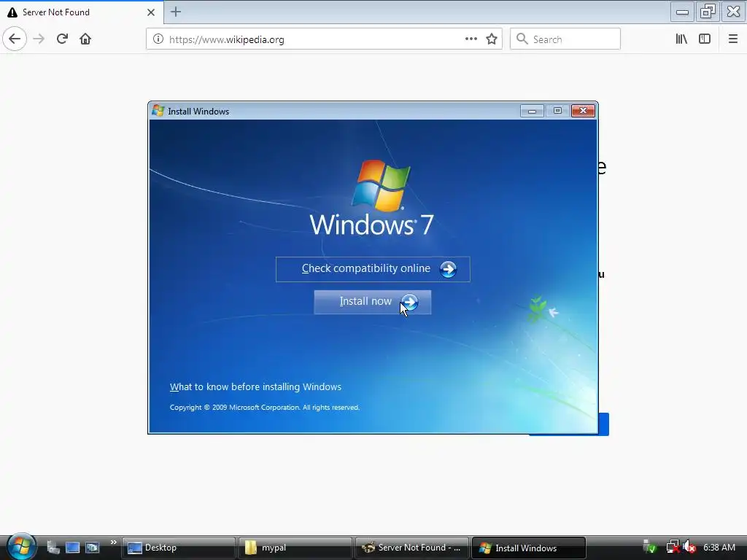Toggle the browser sidebar icon
The image size is (747, 560).
tap(705, 39)
